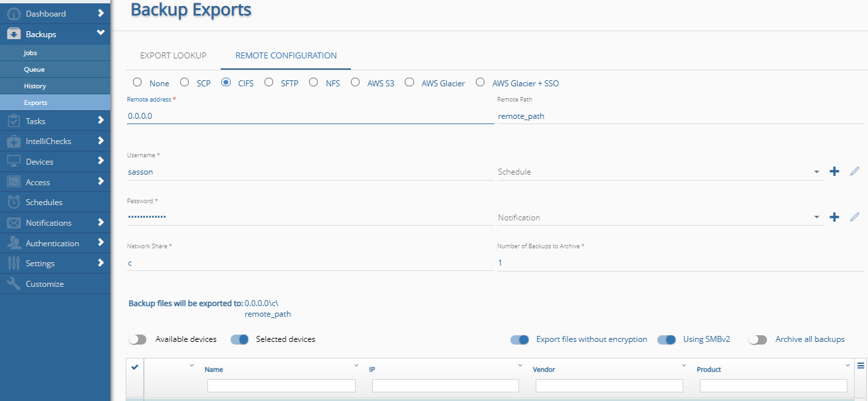Switch to the Export Lookup tab
This screenshot has height=401, width=868.
click(173, 56)
